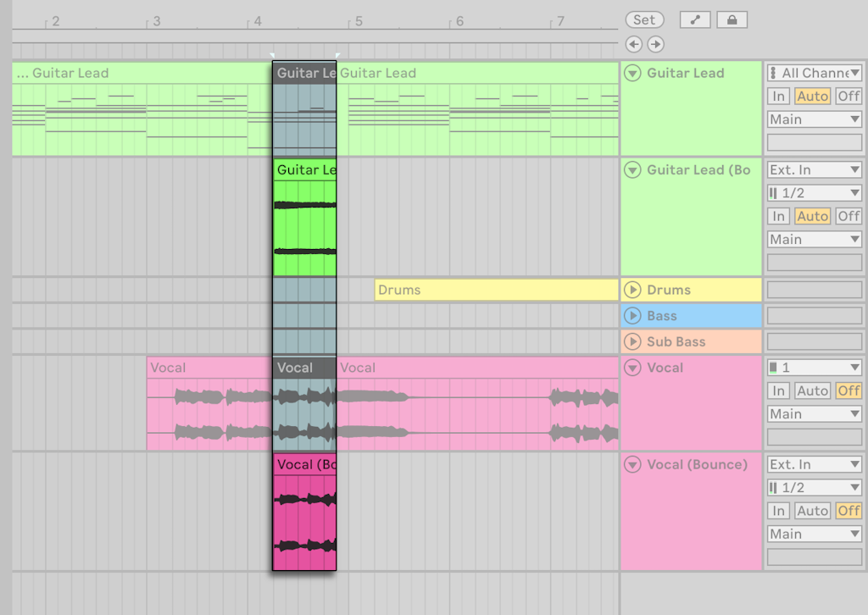Set Vocal (Bounce) monitor to Off

[848, 511]
